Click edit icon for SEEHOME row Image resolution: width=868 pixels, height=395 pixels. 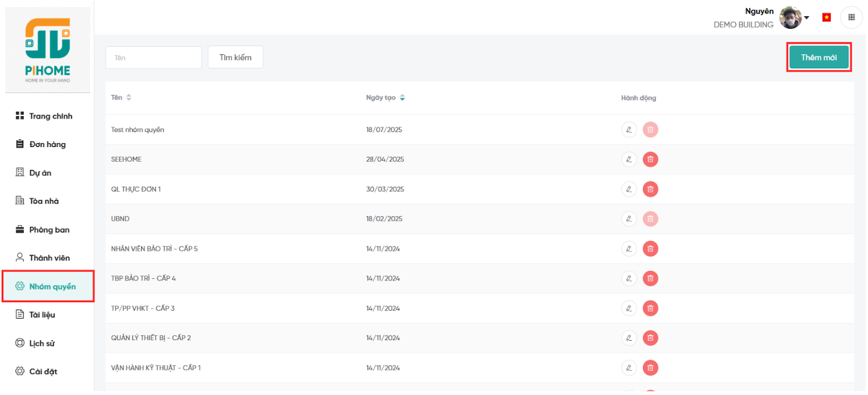coord(629,160)
